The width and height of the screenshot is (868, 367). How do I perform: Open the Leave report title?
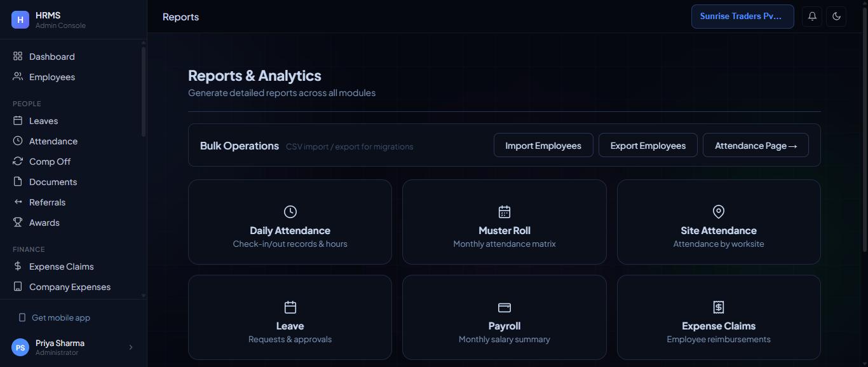click(x=290, y=326)
